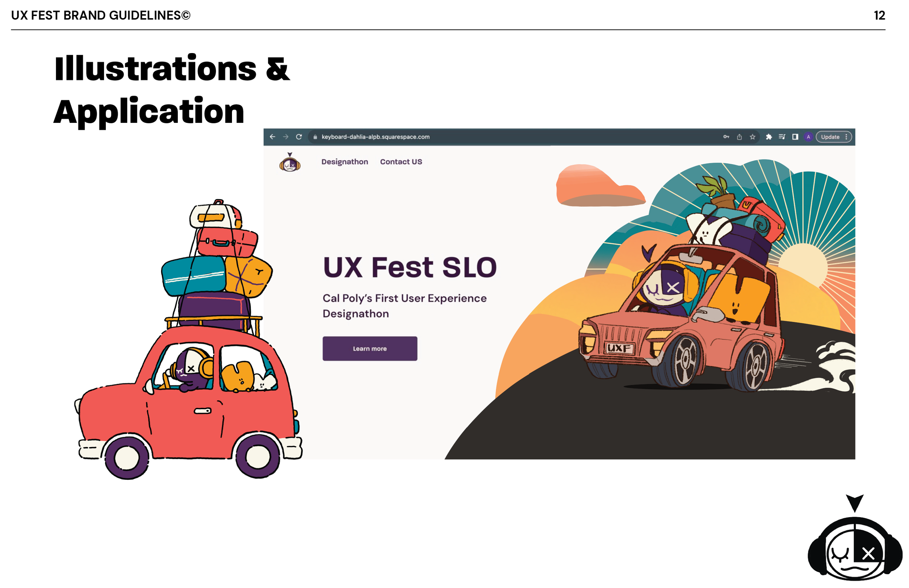Viewport: 909px width, 588px height.
Task: Click the Update button in the browser
Action: [x=830, y=137]
